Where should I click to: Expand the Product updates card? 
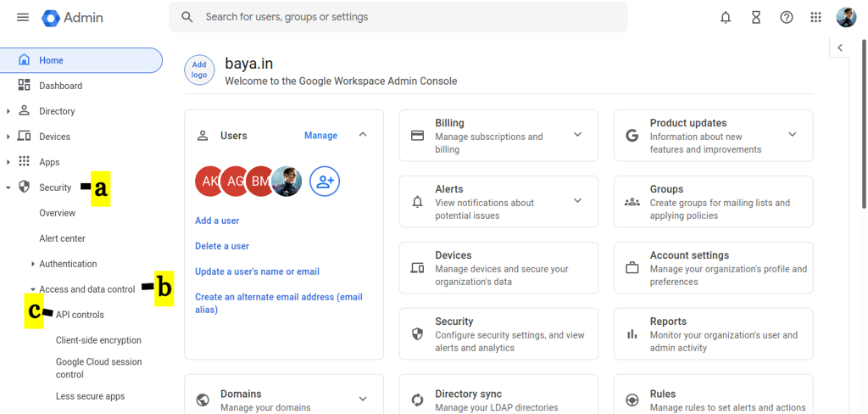tap(793, 135)
